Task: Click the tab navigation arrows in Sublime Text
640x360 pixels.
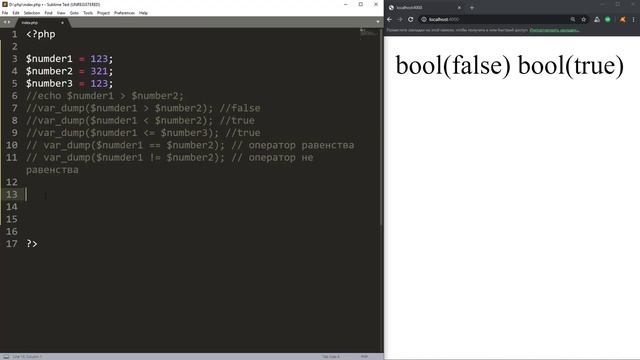Action: [x=7, y=22]
